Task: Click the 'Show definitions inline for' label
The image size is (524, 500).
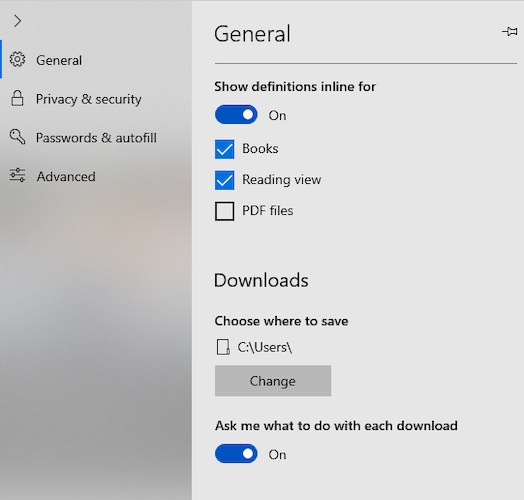Action: click(x=295, y=87)
